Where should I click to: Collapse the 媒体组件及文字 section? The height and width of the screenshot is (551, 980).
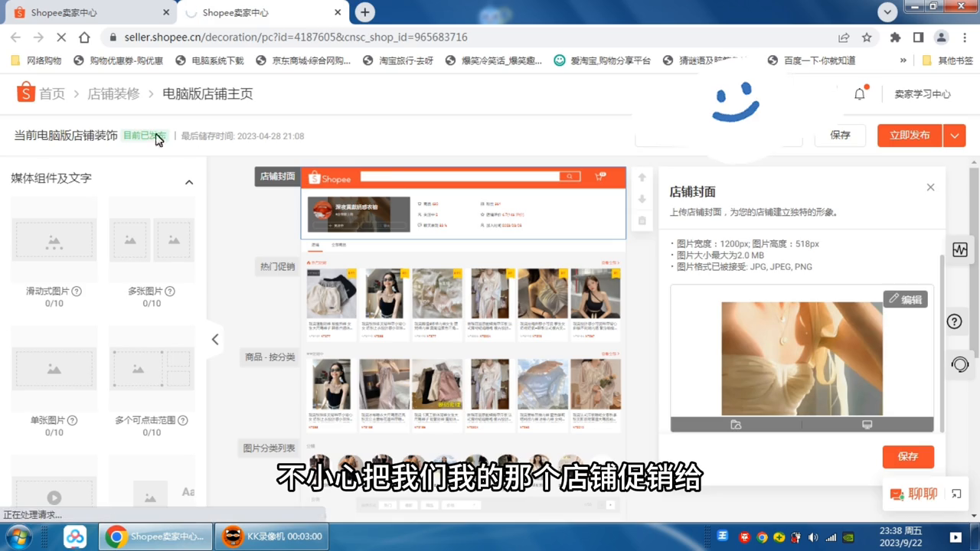189,182
